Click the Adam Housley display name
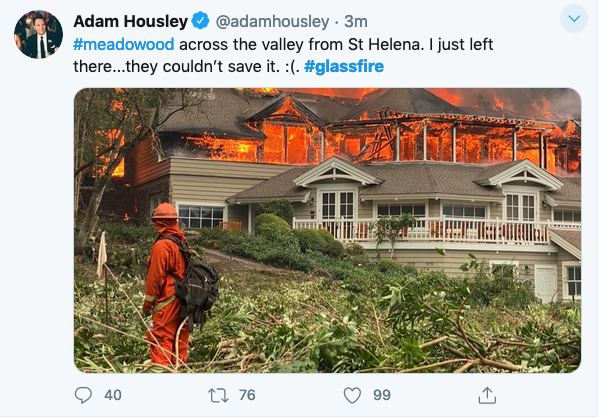602x418 pixels. (131, 21)
